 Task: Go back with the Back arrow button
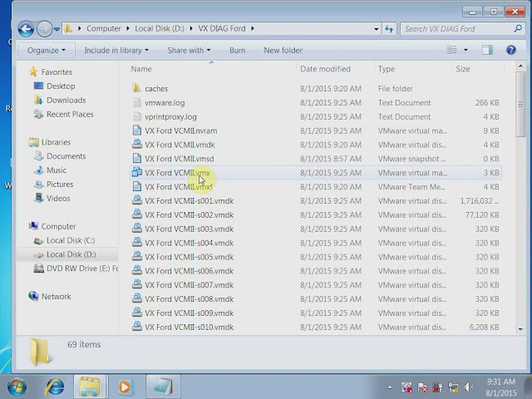26,29
